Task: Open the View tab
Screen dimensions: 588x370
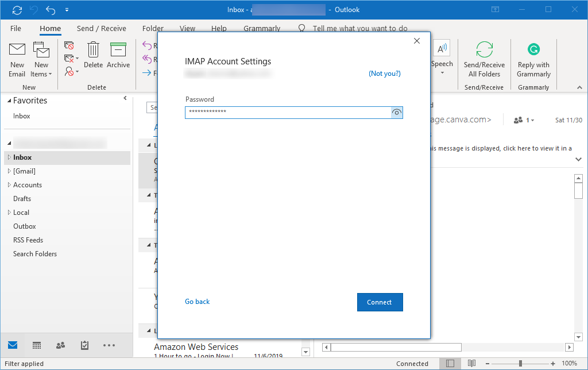Action: 187,29
